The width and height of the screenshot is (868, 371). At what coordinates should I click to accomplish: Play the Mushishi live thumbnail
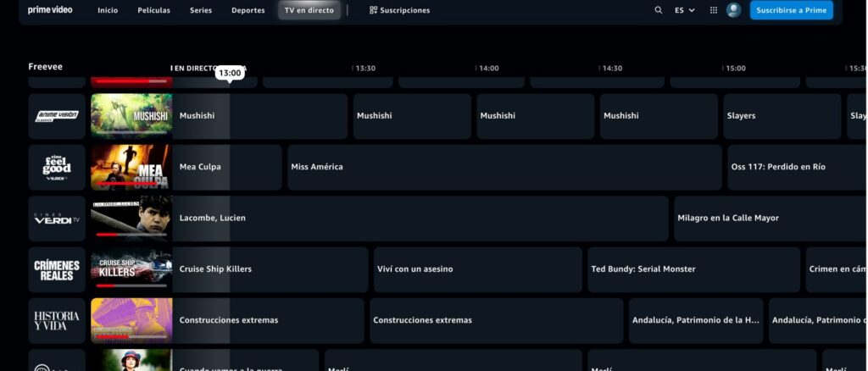[x=131, y=116]
